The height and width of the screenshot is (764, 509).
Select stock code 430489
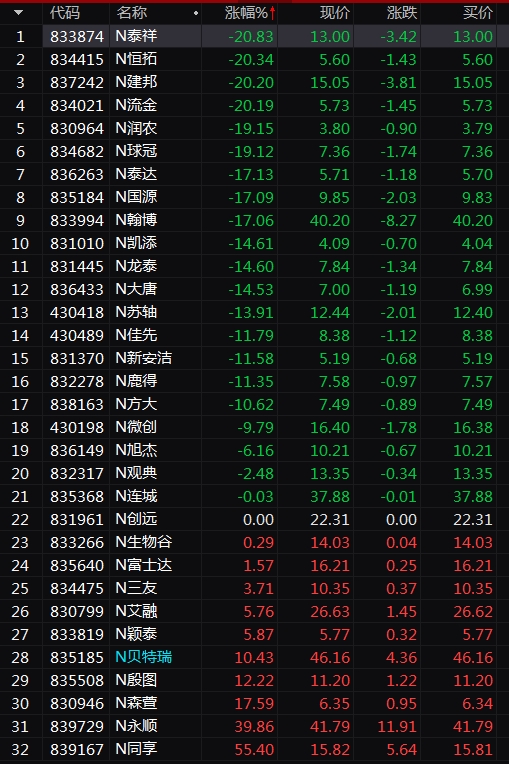pos(77,335)
